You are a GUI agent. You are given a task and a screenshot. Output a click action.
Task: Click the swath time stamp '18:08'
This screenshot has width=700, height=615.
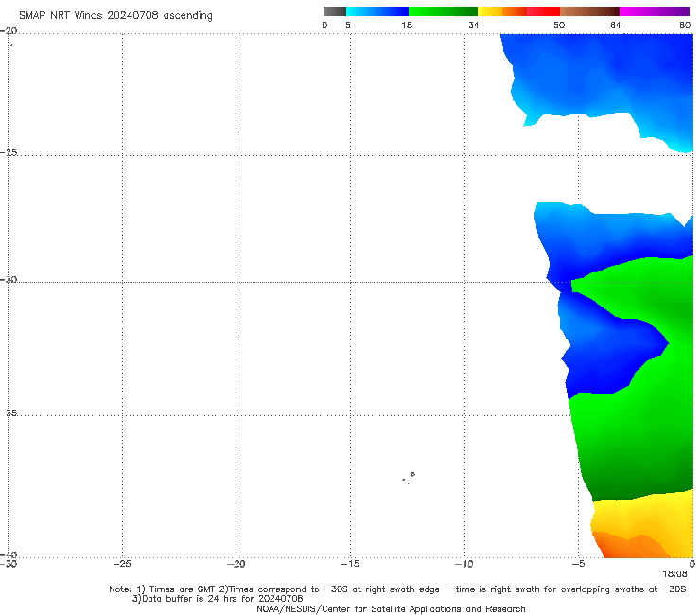click(x=674, y=574)
